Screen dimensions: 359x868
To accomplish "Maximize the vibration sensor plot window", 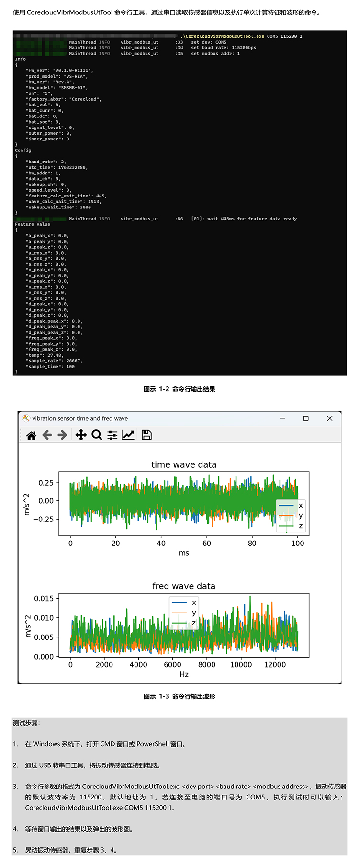I will (x=306, y=418).
